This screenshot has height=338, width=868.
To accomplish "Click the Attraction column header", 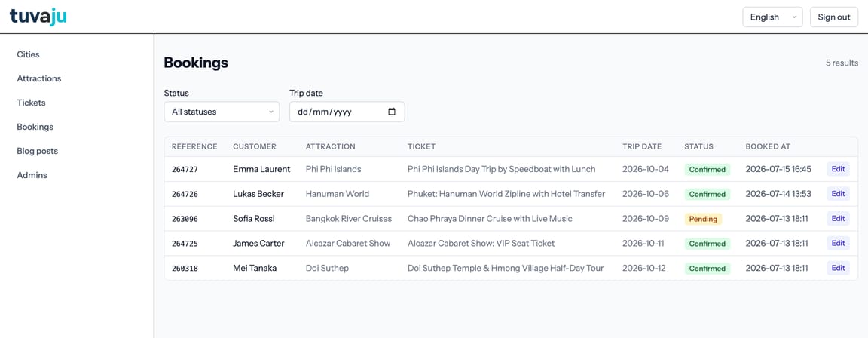I will [x=331, y=147].
